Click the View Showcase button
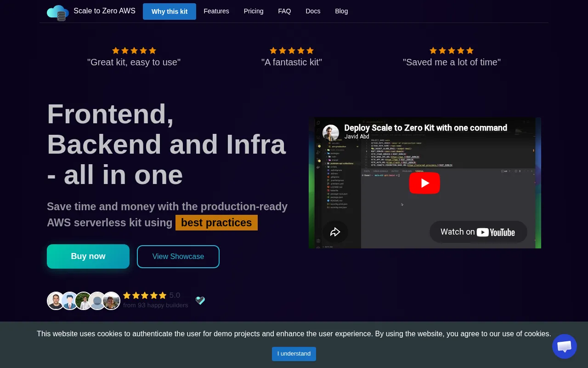Screen dimensions: 588x368 (178, 257)
